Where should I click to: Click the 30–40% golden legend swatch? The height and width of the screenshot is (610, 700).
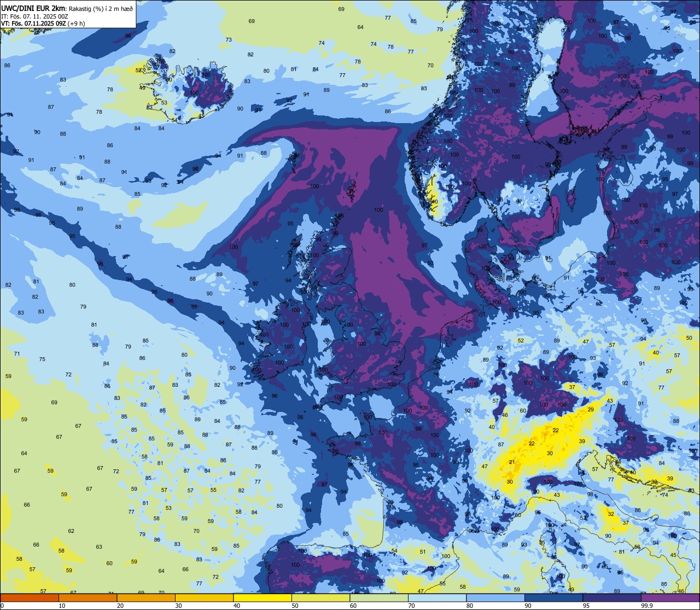tap(204, 597)
